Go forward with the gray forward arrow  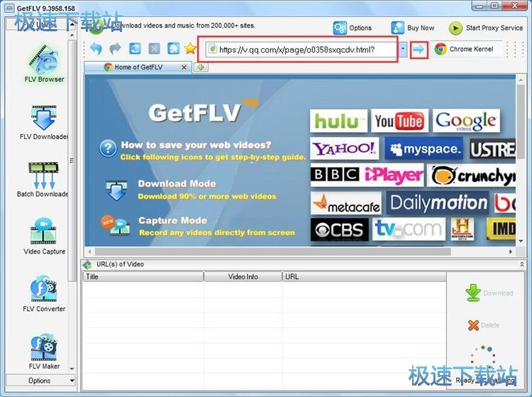tap(116, 49)
